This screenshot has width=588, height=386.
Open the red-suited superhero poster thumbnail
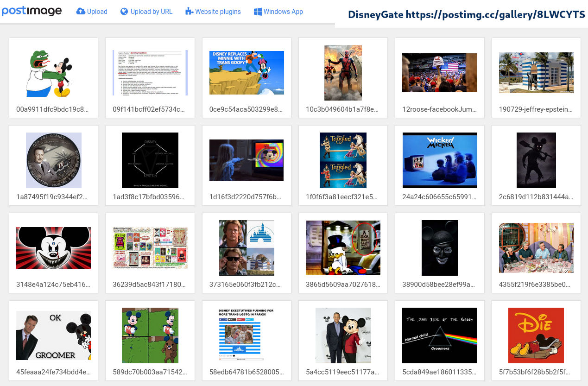[343, 73]
